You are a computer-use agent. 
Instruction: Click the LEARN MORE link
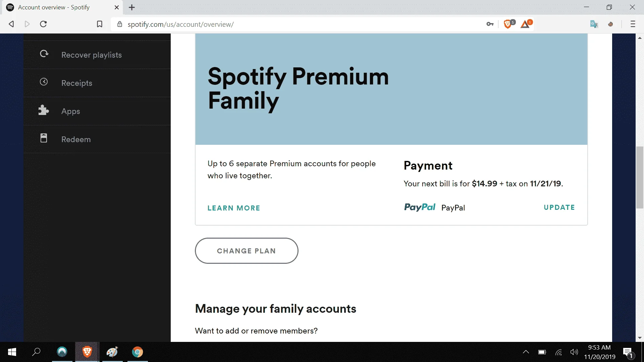pyautogui.click(x=234, y=208)
